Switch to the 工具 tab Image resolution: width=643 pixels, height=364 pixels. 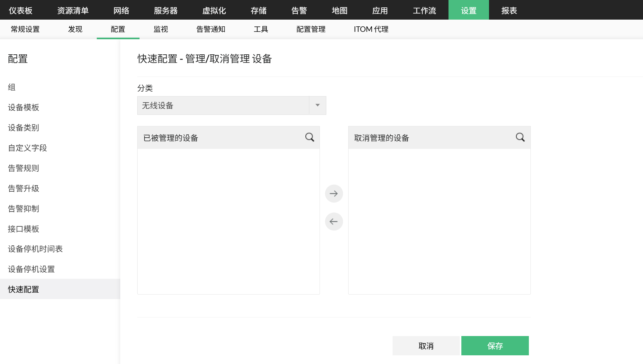point(261,29)
